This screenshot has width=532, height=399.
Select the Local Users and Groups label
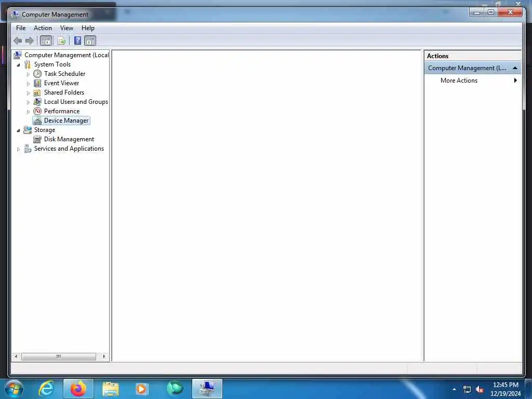76,102
